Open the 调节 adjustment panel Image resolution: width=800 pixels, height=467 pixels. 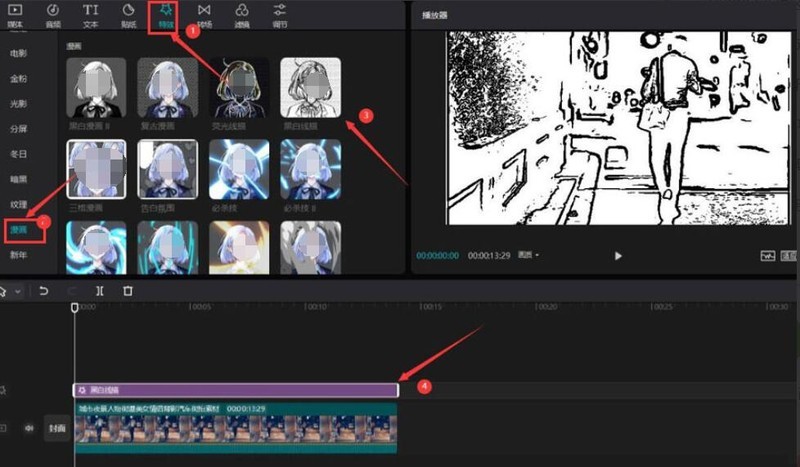[279, 15]
